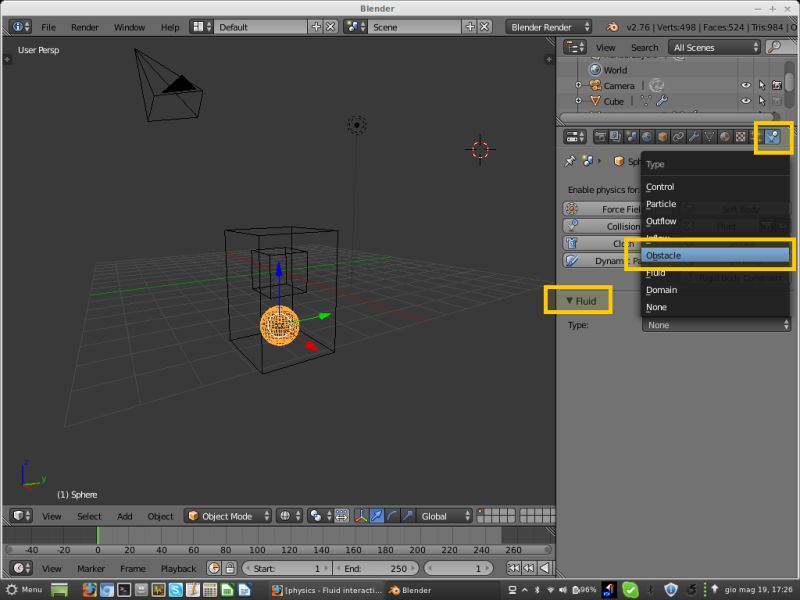Click the manipulate center points icon
Viewport: 800px width, 600px height.
click(x=342, y=516)
